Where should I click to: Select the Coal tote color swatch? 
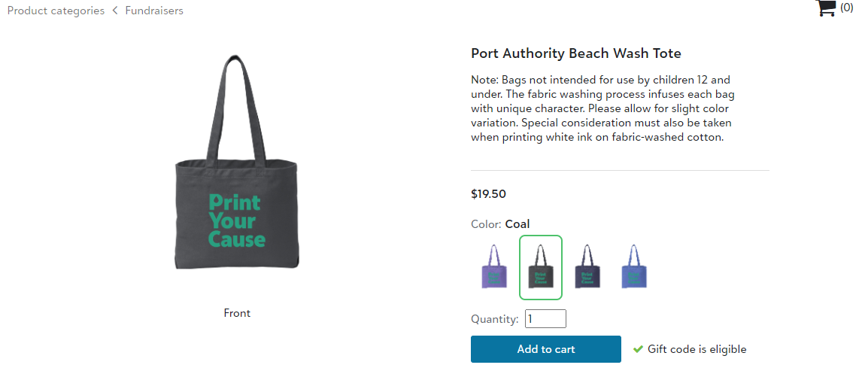[540, 267]
